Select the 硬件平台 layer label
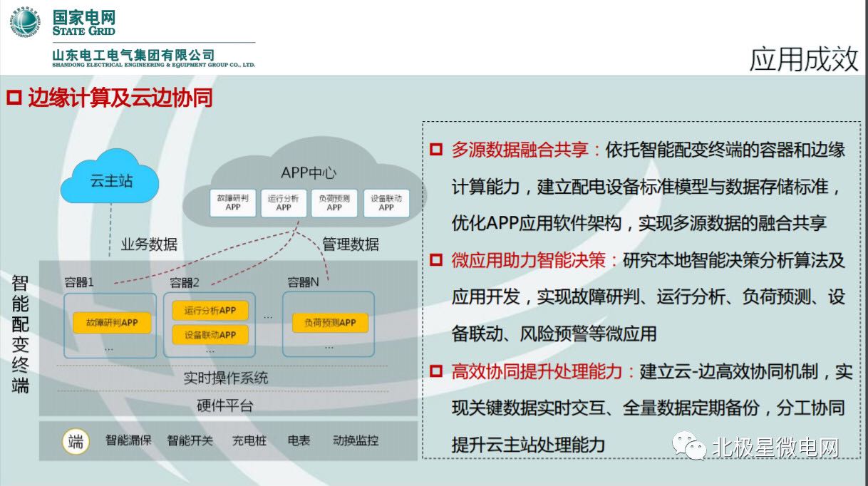868x486 pixels. pos(225,406)
